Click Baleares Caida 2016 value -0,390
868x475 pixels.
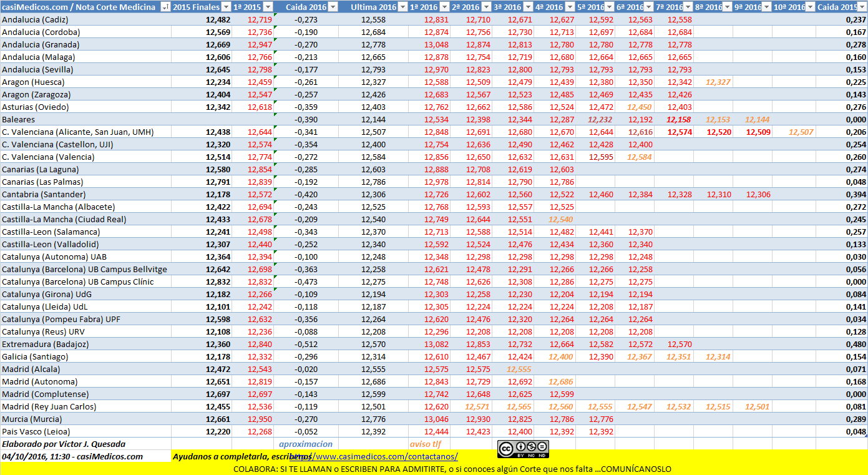coord(306,119)
